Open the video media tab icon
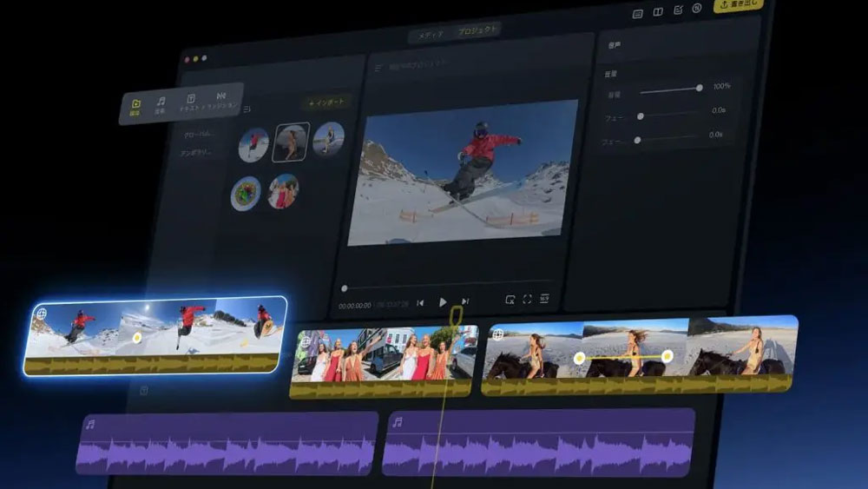Screen dimensions: 868x489 (135, 104)
